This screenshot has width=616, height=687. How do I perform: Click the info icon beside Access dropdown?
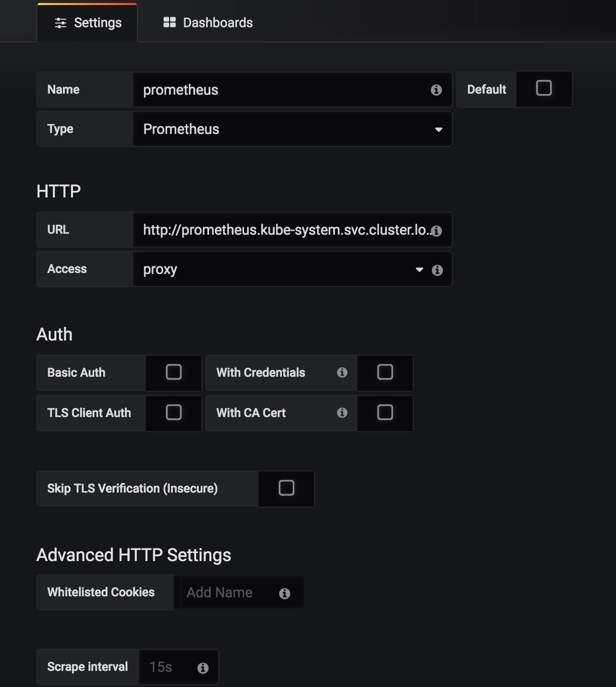[437, 270]
